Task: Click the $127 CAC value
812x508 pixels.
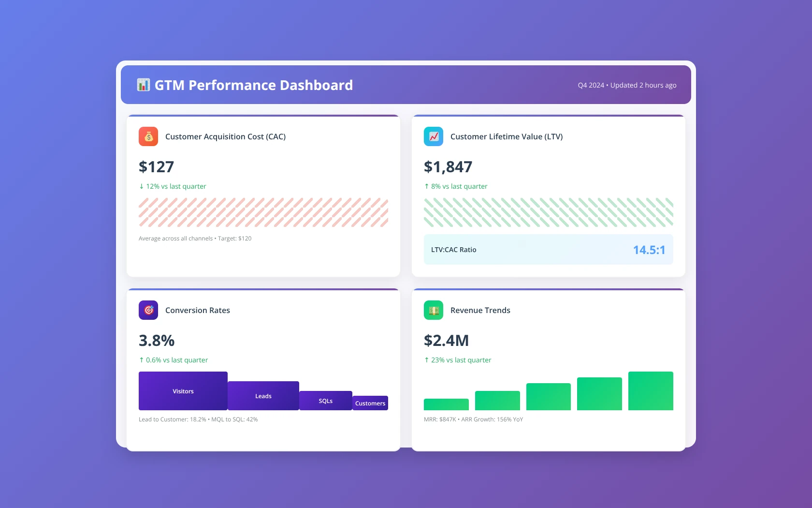Action: 156,167
